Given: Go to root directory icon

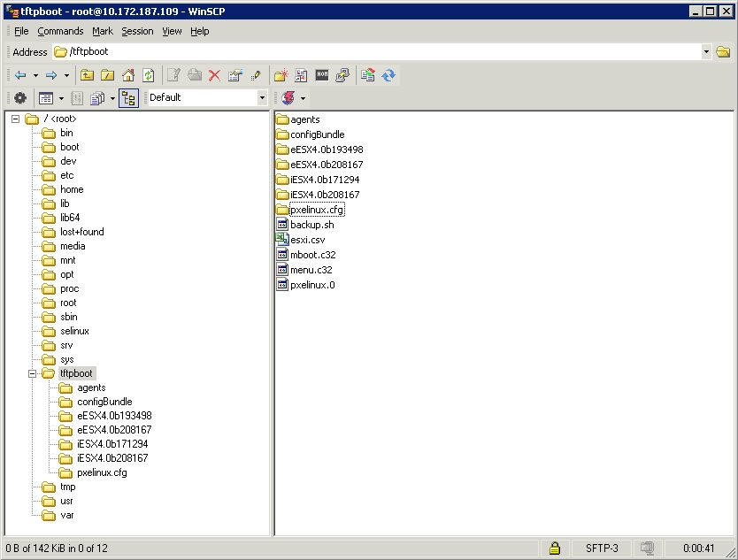Looking at the screenshot, I should 107,75.
